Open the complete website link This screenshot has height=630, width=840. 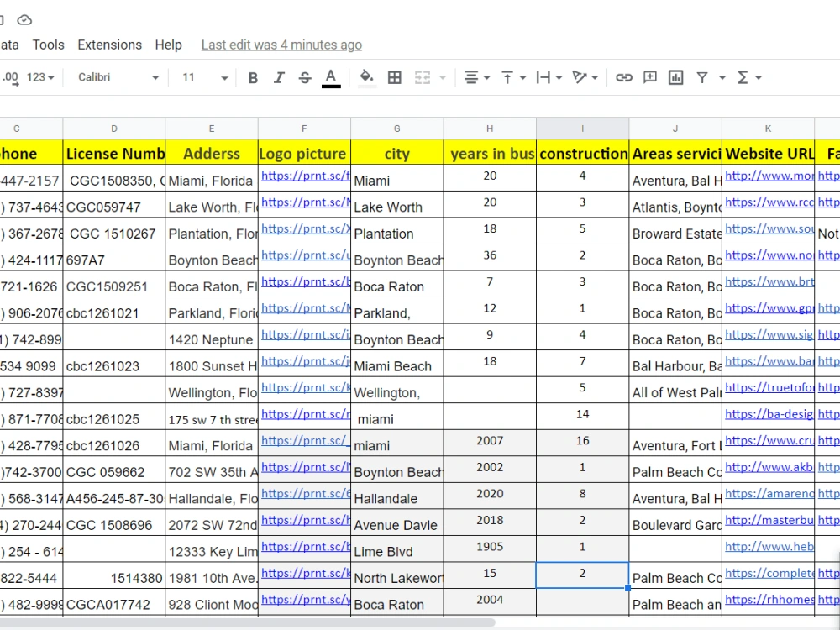click(769, 573)
